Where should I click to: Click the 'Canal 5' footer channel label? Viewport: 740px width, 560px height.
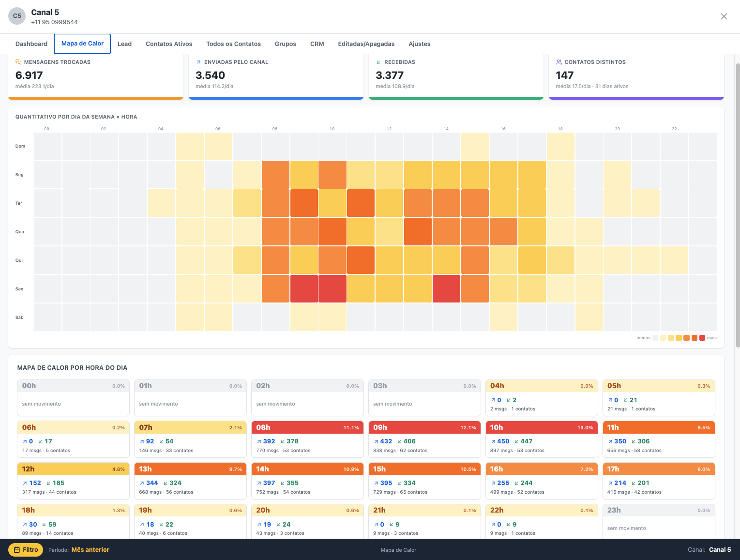[x=720, y=550]
